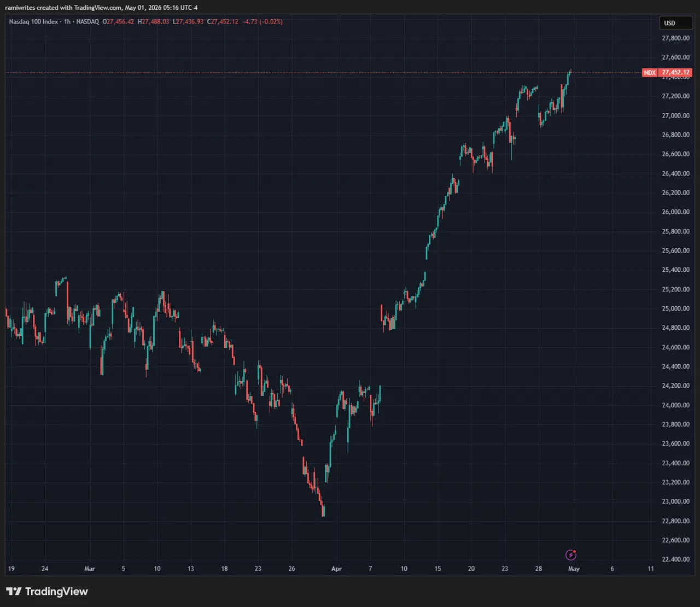
Task: Click the May label on time axis
Action: click(x=574, y=569)
